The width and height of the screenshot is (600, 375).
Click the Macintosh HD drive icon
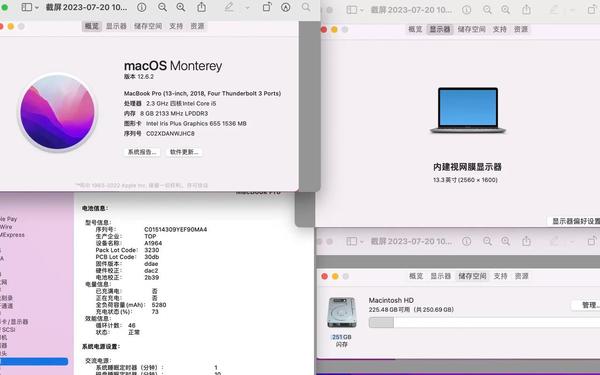pyautogui.click(x=342, y=312)
